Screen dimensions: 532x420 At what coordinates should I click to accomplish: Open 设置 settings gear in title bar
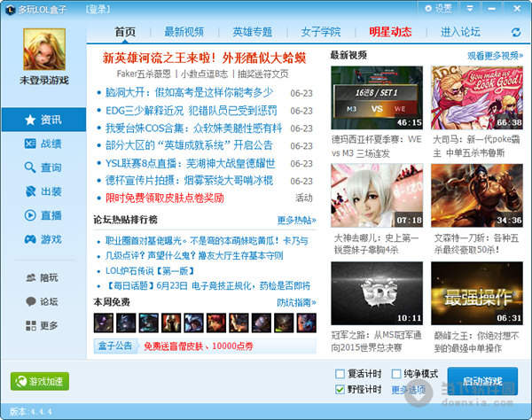click(x=438, y=8)
